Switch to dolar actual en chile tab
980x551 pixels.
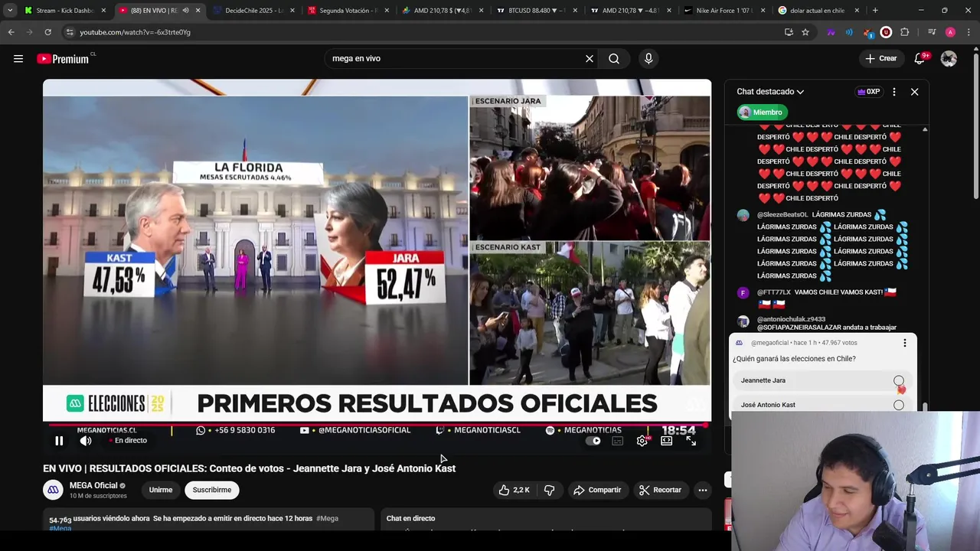point(818,11)
